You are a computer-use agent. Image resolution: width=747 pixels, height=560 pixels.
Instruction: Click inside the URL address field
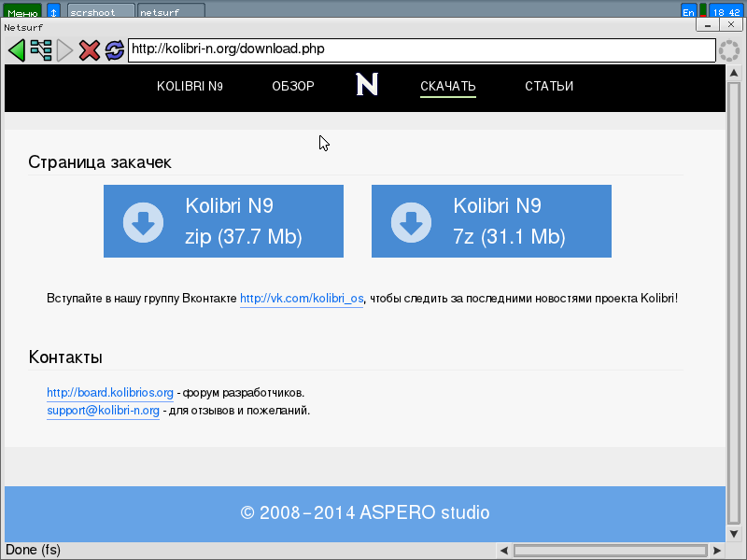(373, 50)
